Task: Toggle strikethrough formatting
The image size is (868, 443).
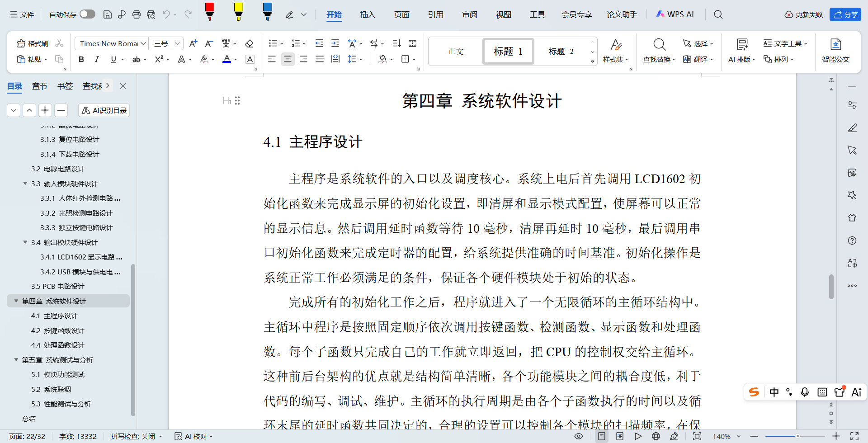Action: point(136,59)
